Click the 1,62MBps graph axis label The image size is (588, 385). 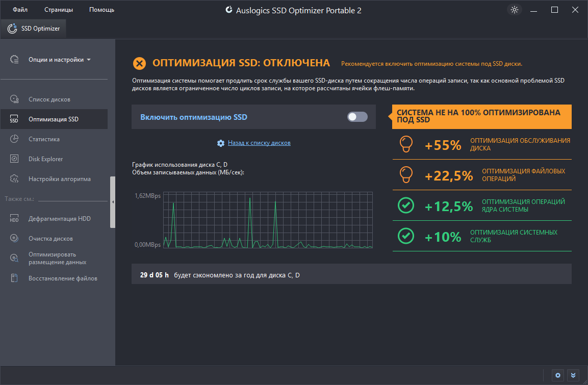147,196
